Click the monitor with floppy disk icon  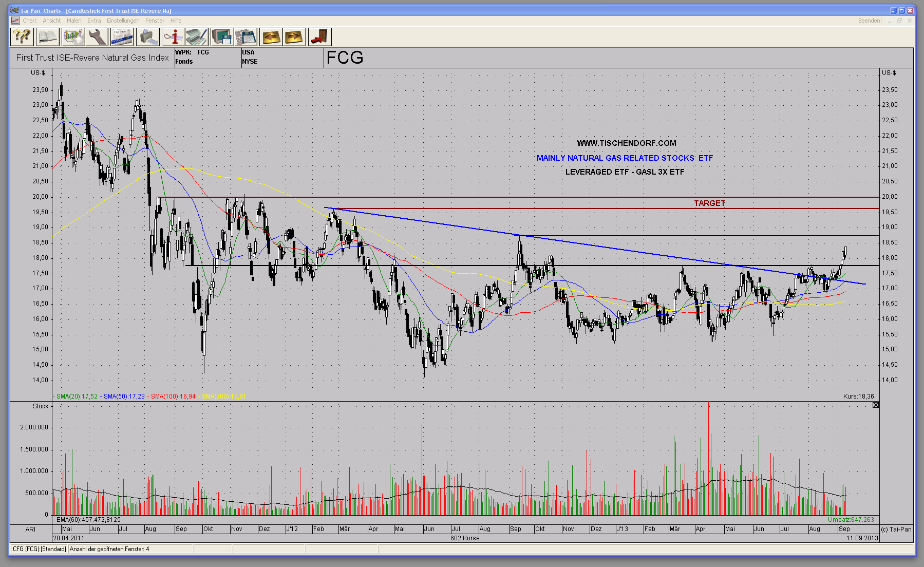222,37
